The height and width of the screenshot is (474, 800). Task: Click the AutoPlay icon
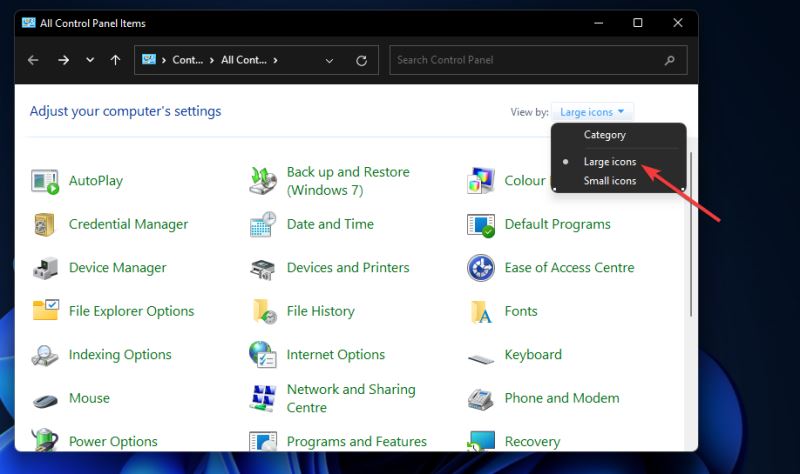coord(46,181)
